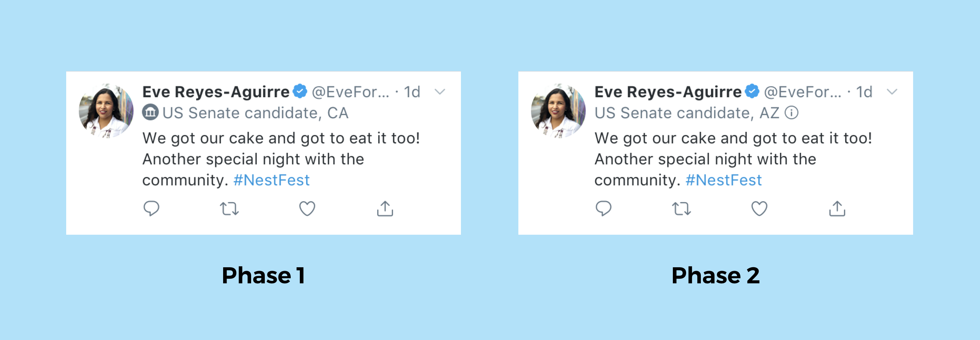Viewport: 980px width, 340px height.
Task: Like the Phase 1 tweet
Action: tap(307, 208)
